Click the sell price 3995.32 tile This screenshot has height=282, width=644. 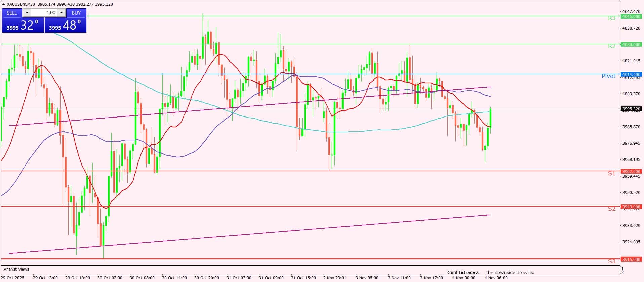[x=23, y=25]
